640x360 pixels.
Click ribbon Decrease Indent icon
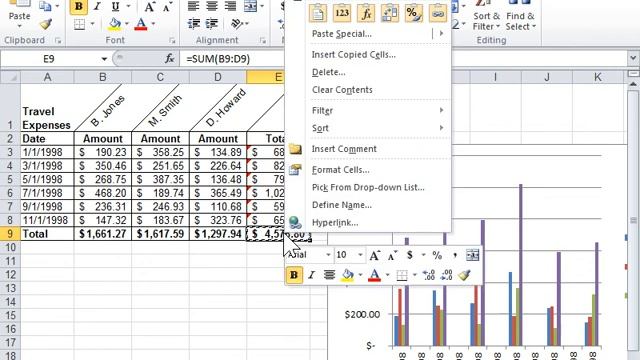pos(193,24)
